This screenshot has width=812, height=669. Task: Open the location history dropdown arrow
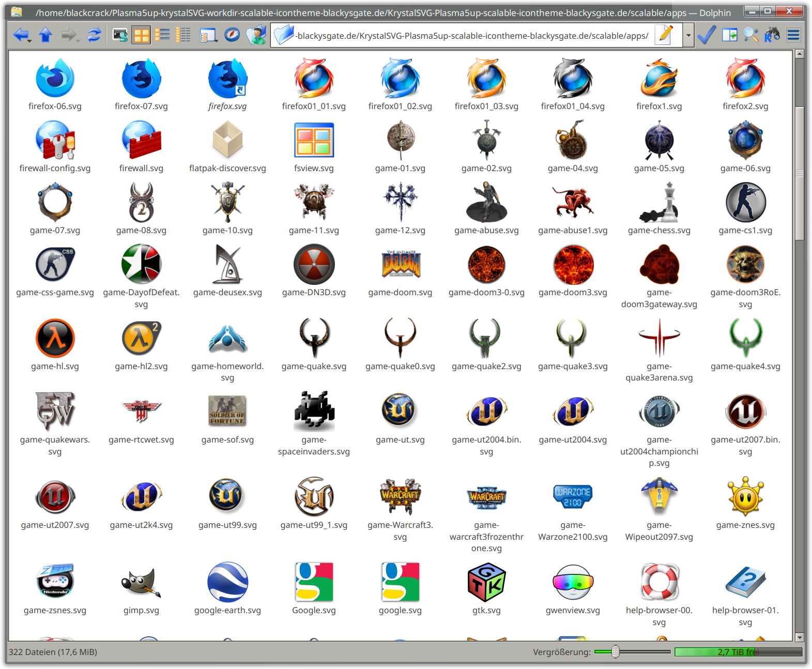click(x=688, y=36)
